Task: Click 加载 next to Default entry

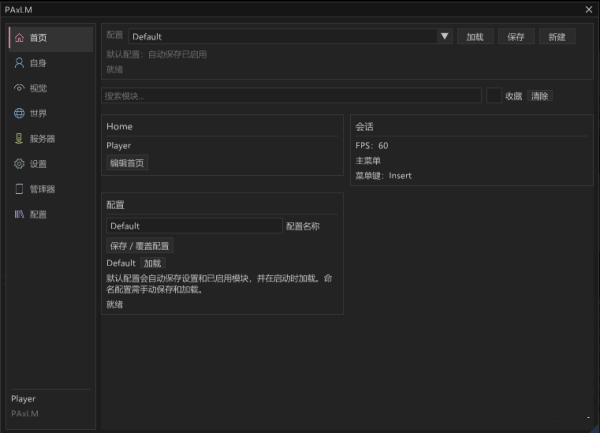Action: pyautogui.click(x=152, y=263)
